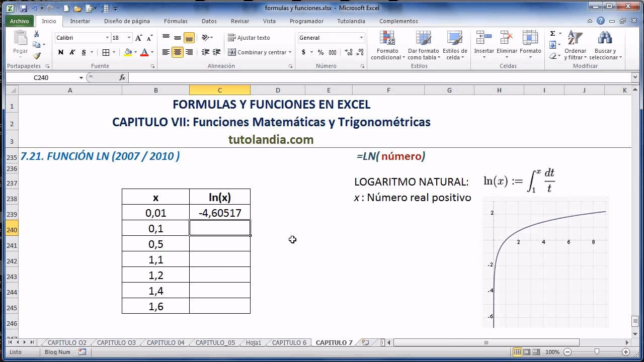Toggle center alignment in Alineación group

tap(177, 52)
